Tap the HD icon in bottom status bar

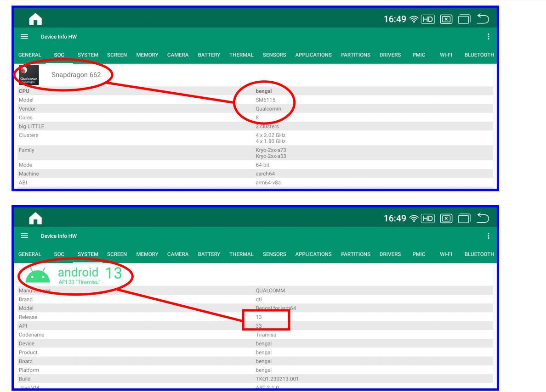(x=427, y=218)
